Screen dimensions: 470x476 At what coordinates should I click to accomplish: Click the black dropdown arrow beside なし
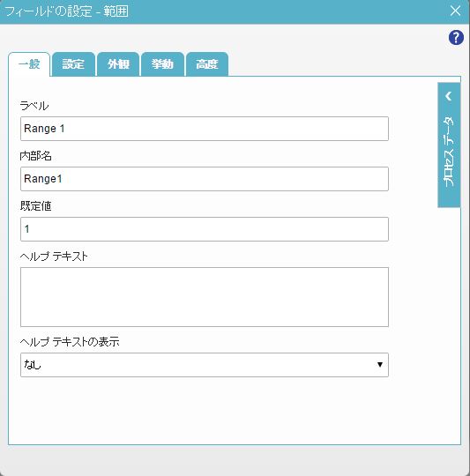(380, 365)
